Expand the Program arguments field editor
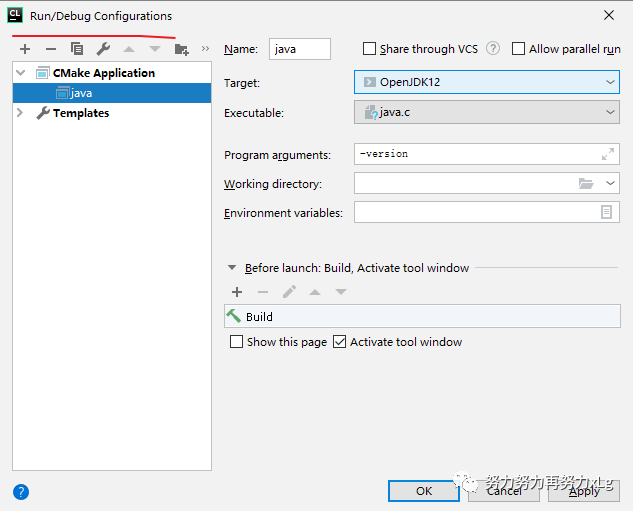This screenshot has width=633, height=511. (x=608, y=154)
